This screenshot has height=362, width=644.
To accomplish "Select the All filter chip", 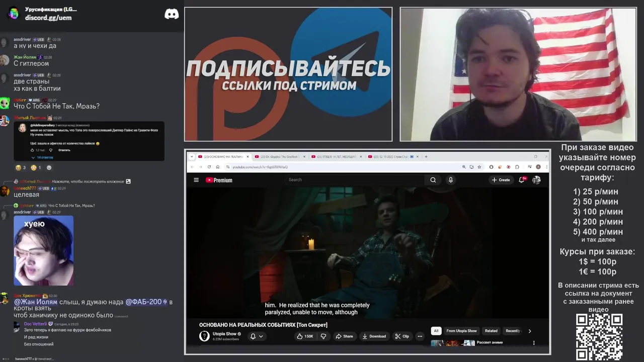I will [436, 331].
